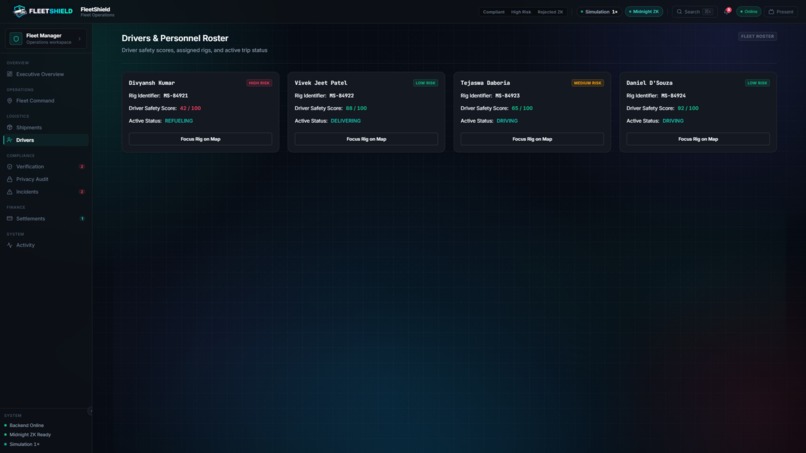Focus Tejaswa Daboria's rig on map
The width and height of the screenshot is (806, 453).
(x=532, y=139)
